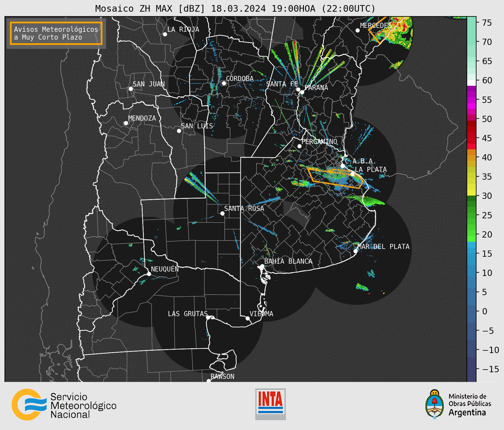This screenshot has height=430, width=504.
Task: Click the LAS GRUTAS city label
Action: (187, 314)
